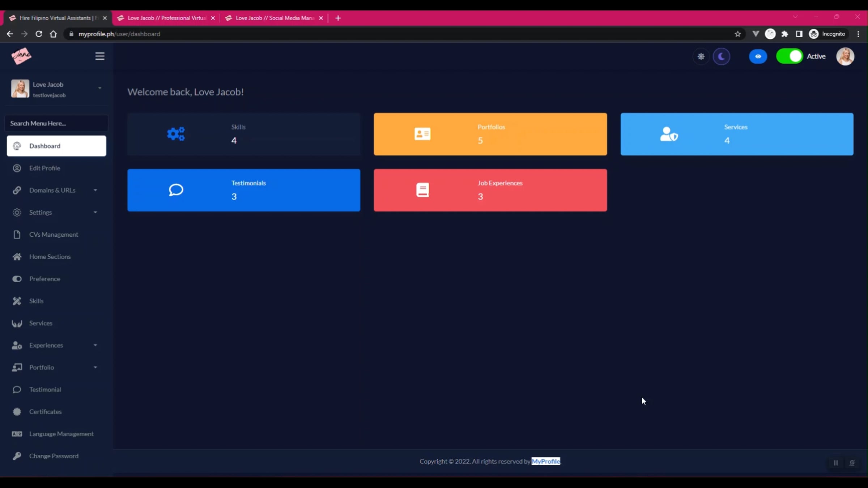Open the Love Jacob account dropdown
The image size is (868, 488).
pos(99,88)
